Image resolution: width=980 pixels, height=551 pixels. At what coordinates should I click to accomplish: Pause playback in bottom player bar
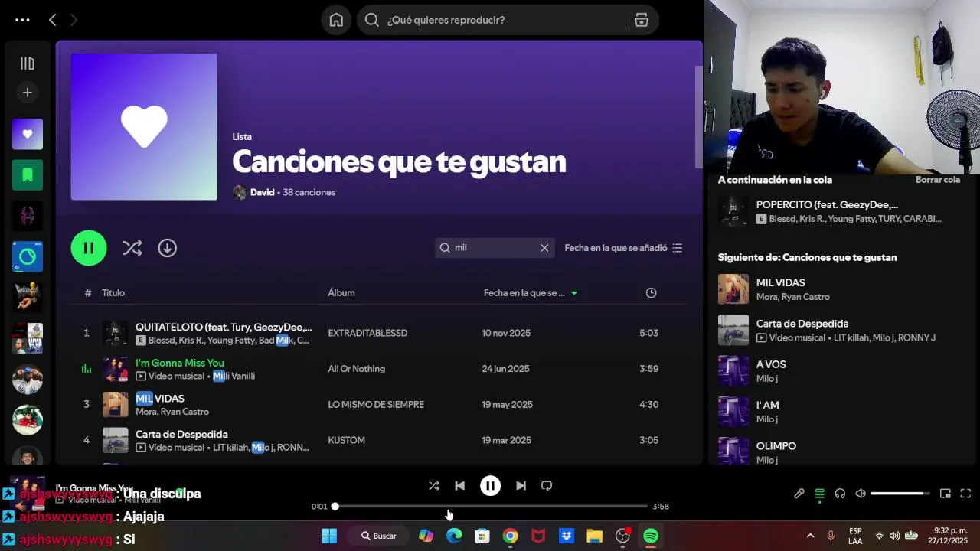click(490, 486)
